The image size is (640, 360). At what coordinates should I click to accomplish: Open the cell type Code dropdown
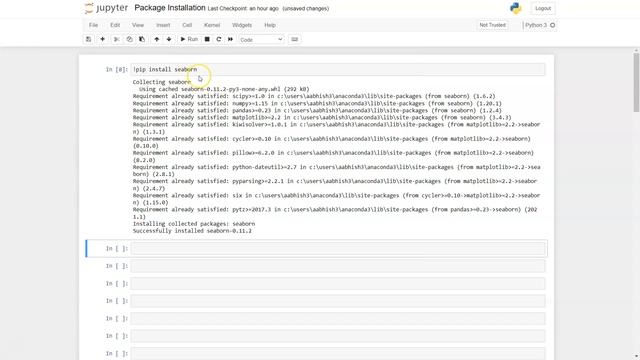coord(261,40)
